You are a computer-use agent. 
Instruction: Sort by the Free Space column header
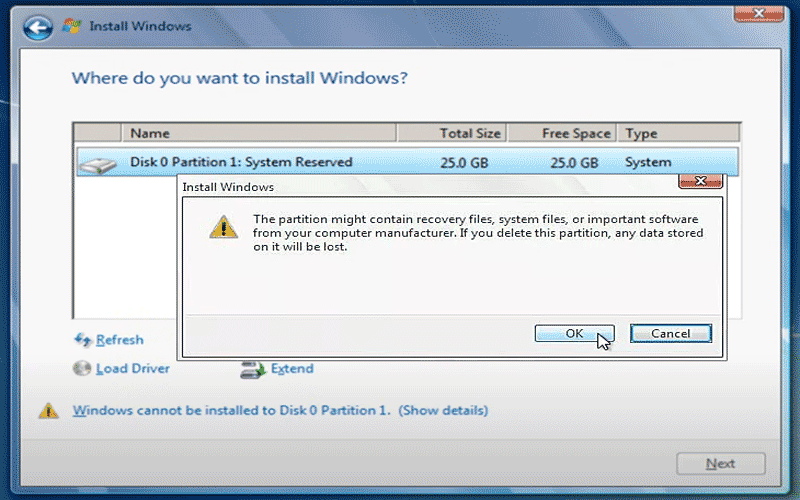562,133
